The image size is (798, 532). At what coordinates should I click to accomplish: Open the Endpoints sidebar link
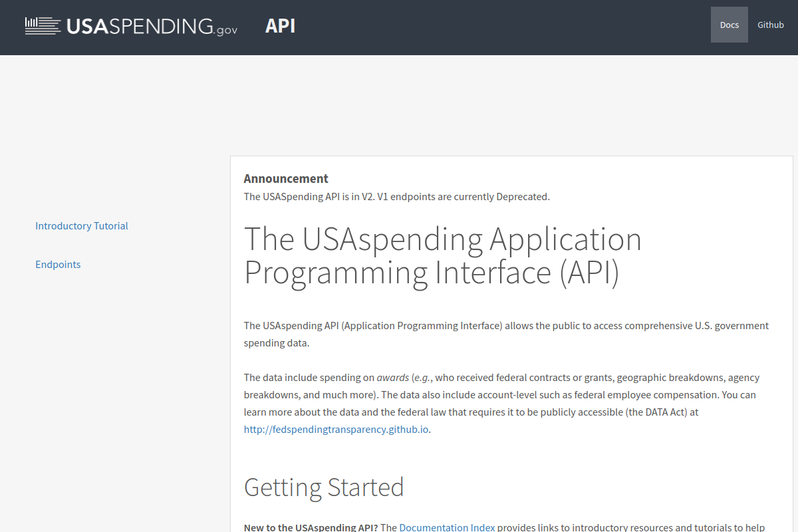click(x=58, y=265)
